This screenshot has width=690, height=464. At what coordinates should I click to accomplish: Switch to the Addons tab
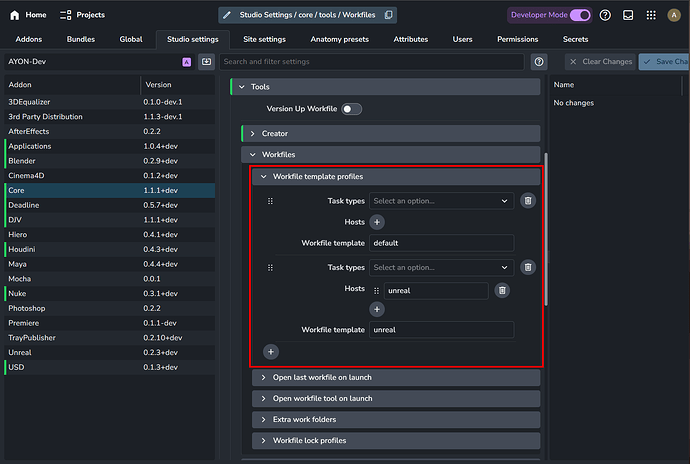click(29, 39)
